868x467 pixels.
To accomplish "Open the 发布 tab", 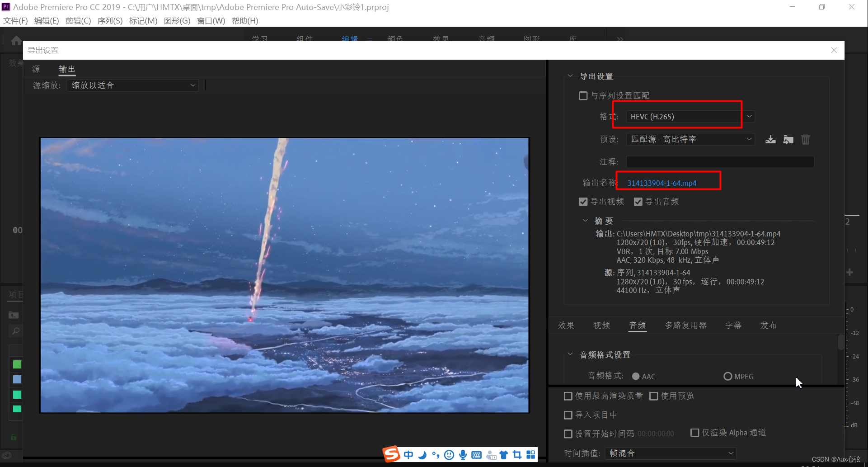I will 769,325.
